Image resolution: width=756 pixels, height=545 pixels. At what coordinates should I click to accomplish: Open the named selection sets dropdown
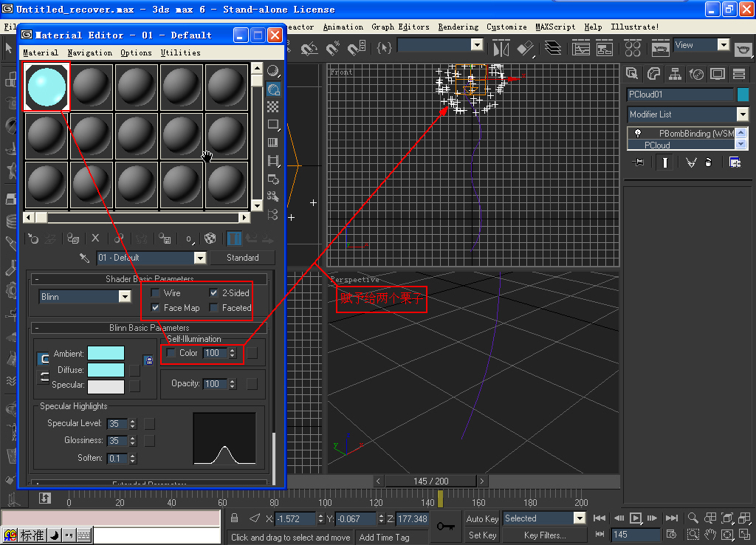[x=477, y=45]
